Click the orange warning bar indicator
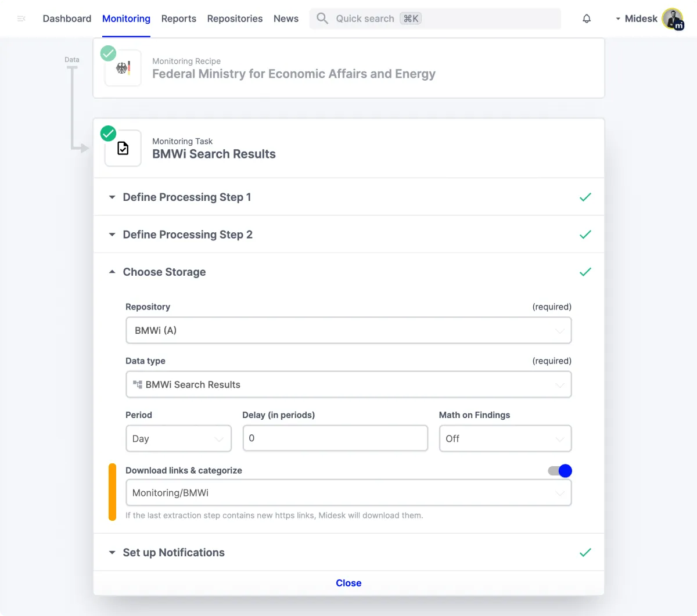This screenshot has width=697, height=616. pyautogui.click(x=112, y=492)
